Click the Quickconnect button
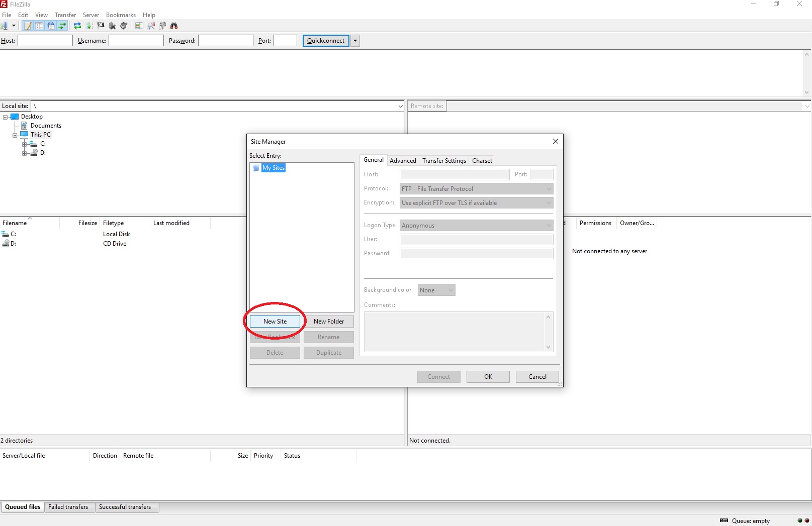 [326, 41]
